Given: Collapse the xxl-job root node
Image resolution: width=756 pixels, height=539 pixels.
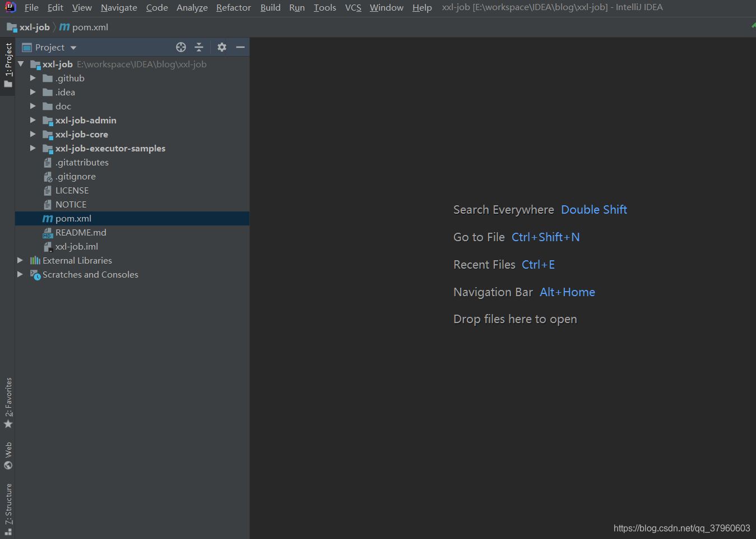Looking at the screenshot, I should [x=21, y=64].
